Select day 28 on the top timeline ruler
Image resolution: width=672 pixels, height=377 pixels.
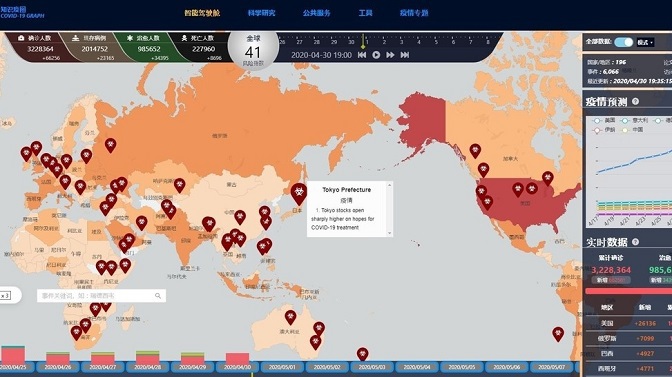pos(316,42)
